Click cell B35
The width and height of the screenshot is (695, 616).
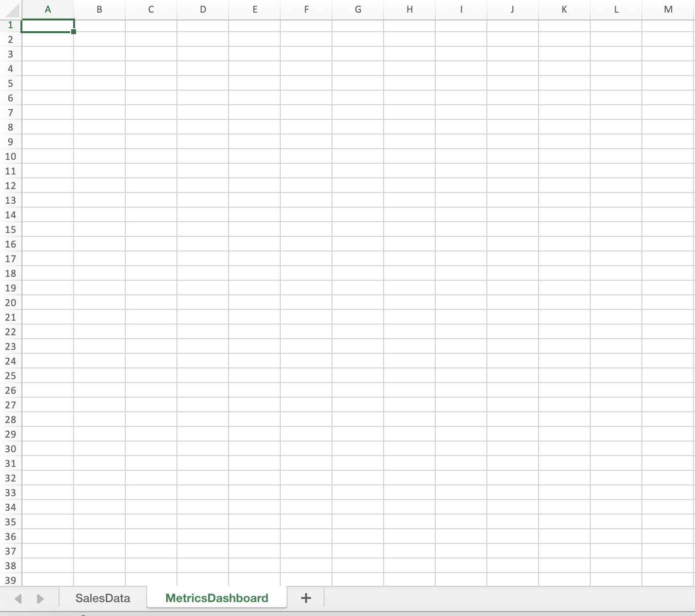coord(99,522)
